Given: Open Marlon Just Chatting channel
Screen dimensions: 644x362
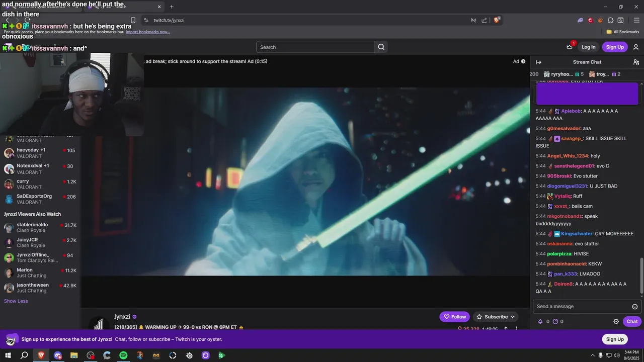Looking at the screenshot, I should pos(40,273).
